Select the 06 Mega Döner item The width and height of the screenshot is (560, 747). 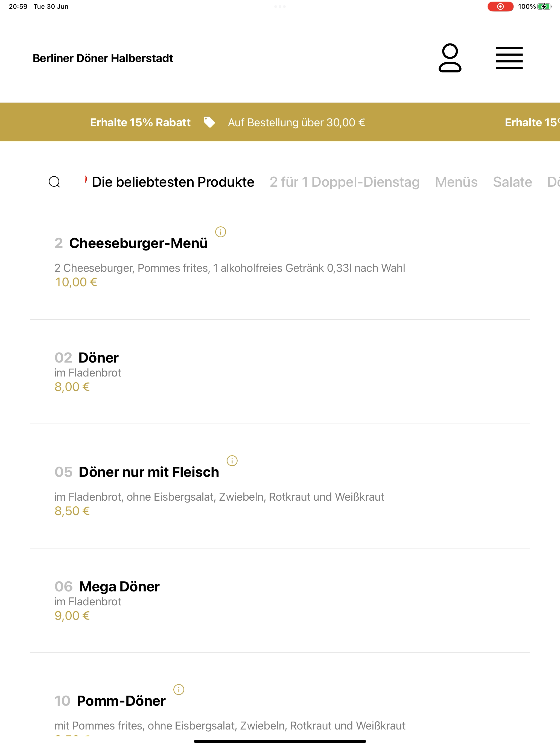tap(280, 600)
